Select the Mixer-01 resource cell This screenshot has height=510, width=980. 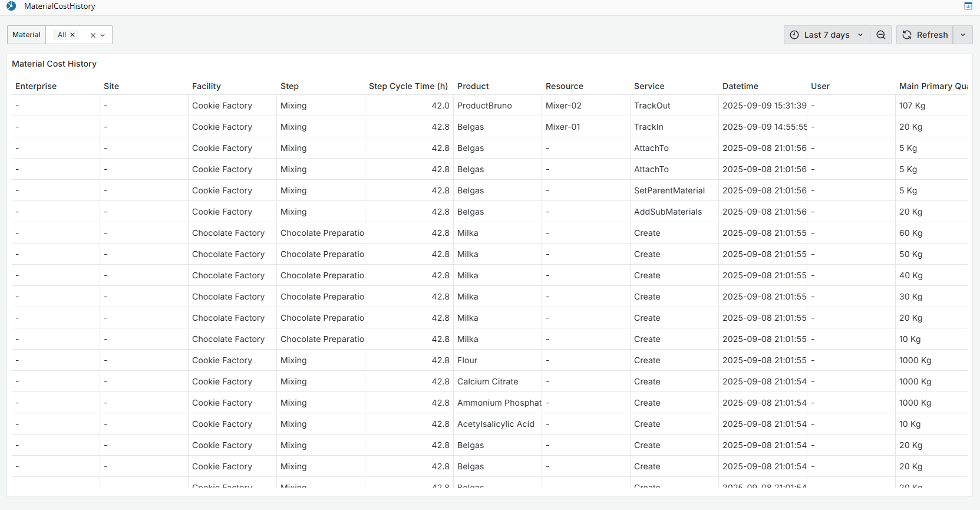pyautogui.click(x=563, y=127)
